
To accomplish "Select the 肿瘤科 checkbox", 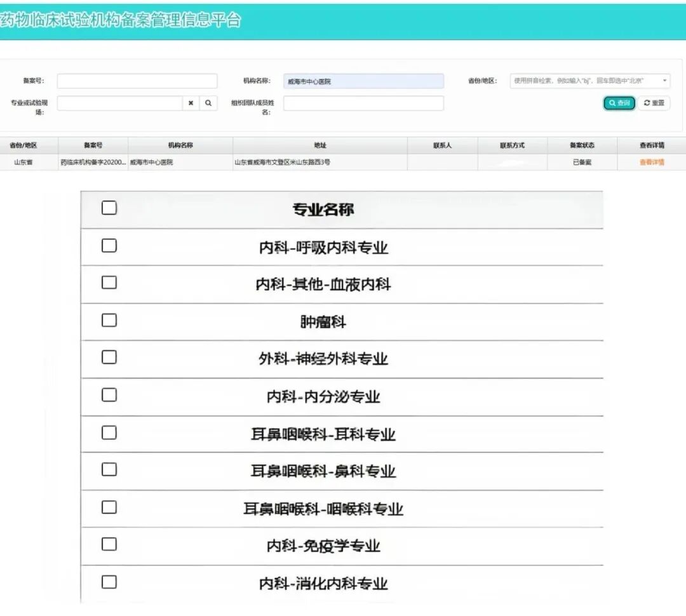I will click(x=109, y=320).
